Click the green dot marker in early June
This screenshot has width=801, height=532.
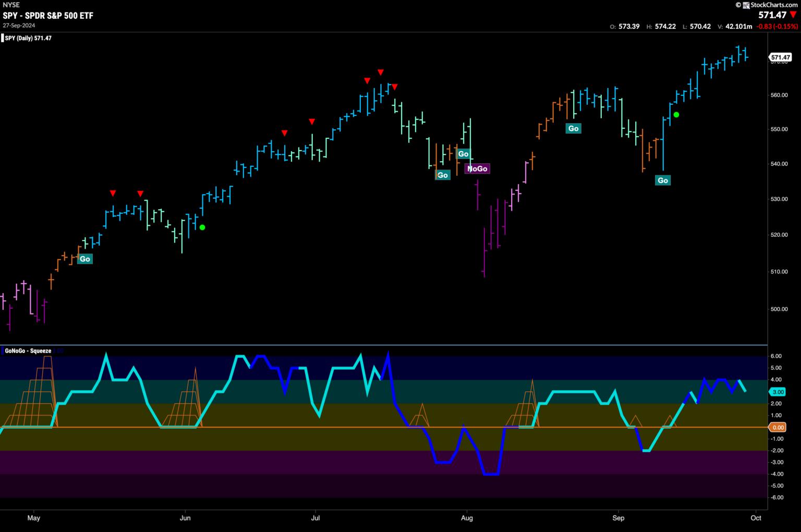click(202, 227)
